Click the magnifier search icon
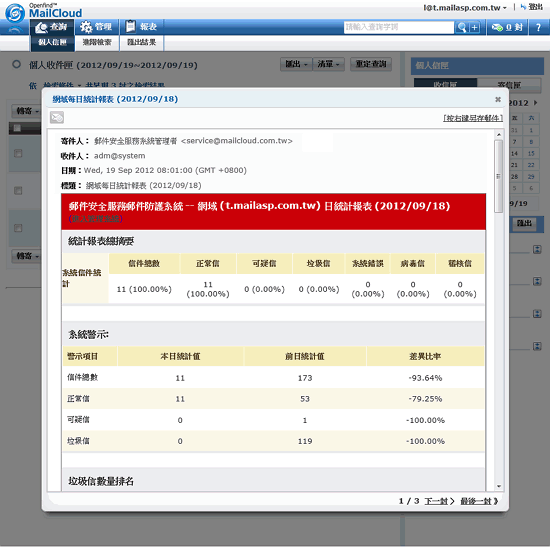 pyautogui.click(x=462, y=27)
